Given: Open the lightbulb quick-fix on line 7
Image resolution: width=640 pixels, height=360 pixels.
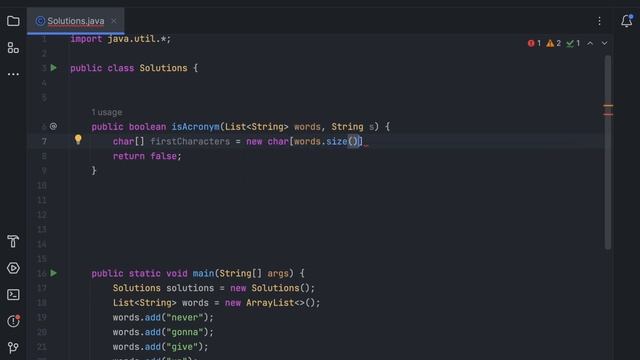Looking at the screenshot, I should coord(78,140).
